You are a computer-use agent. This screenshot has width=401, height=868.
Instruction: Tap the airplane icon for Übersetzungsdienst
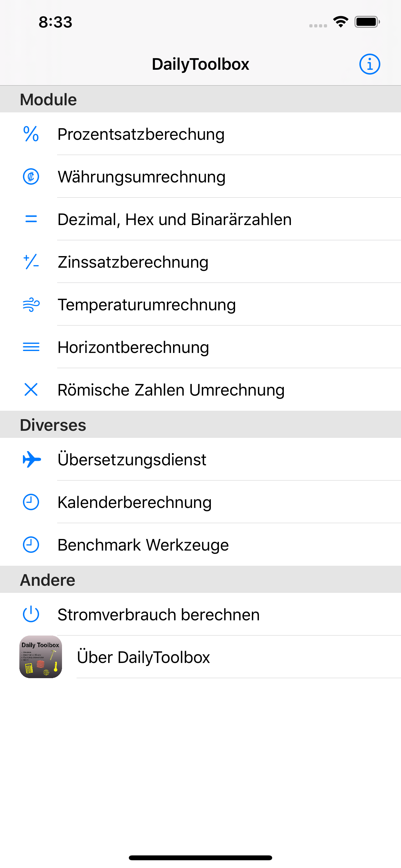(x=32, y=460)
